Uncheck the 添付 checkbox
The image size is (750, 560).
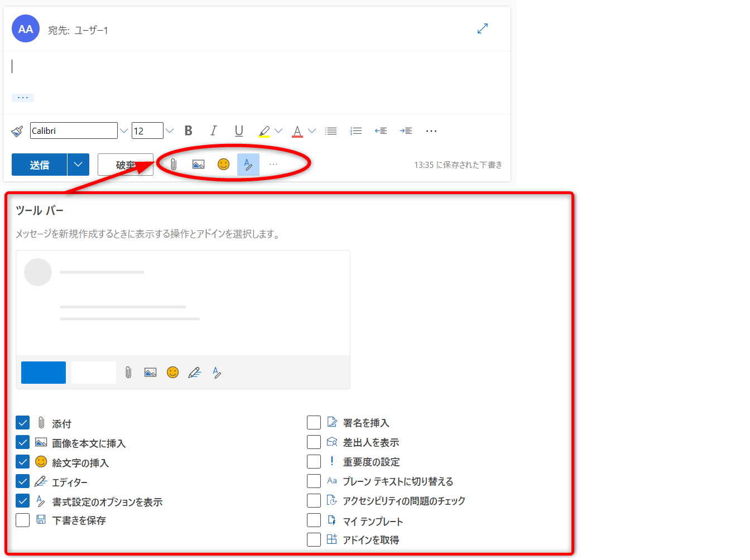point(23,423)
